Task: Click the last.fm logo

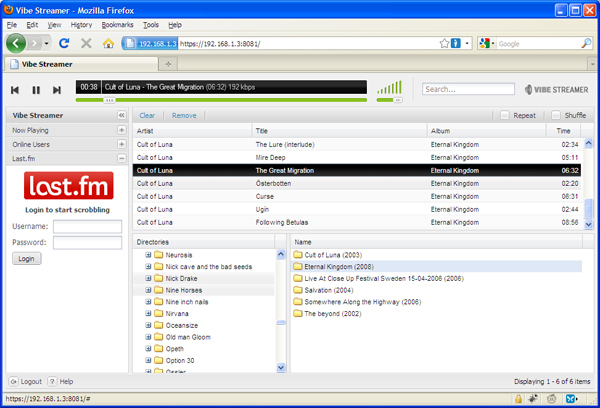Action: click(x=68, y=186)
